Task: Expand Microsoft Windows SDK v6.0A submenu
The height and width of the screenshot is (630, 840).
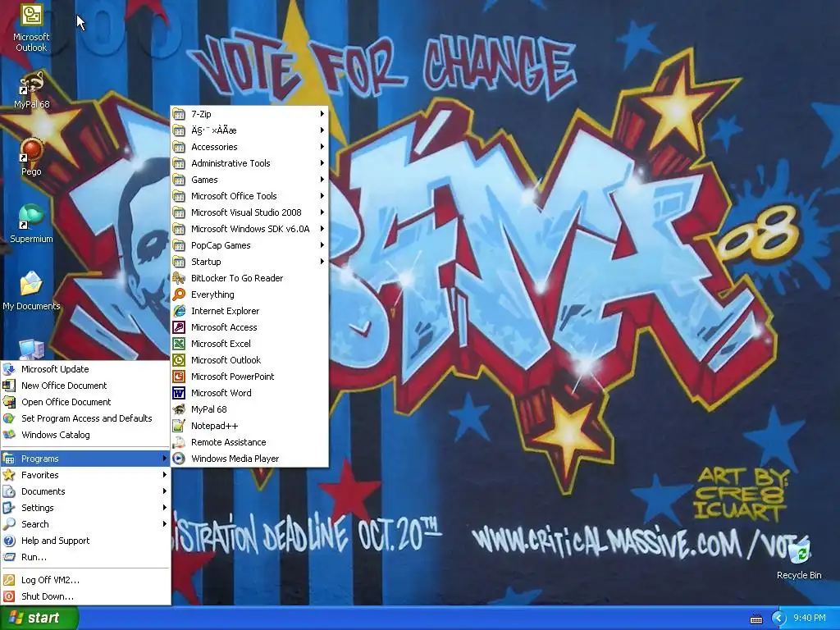Action: tap(249, 229)
